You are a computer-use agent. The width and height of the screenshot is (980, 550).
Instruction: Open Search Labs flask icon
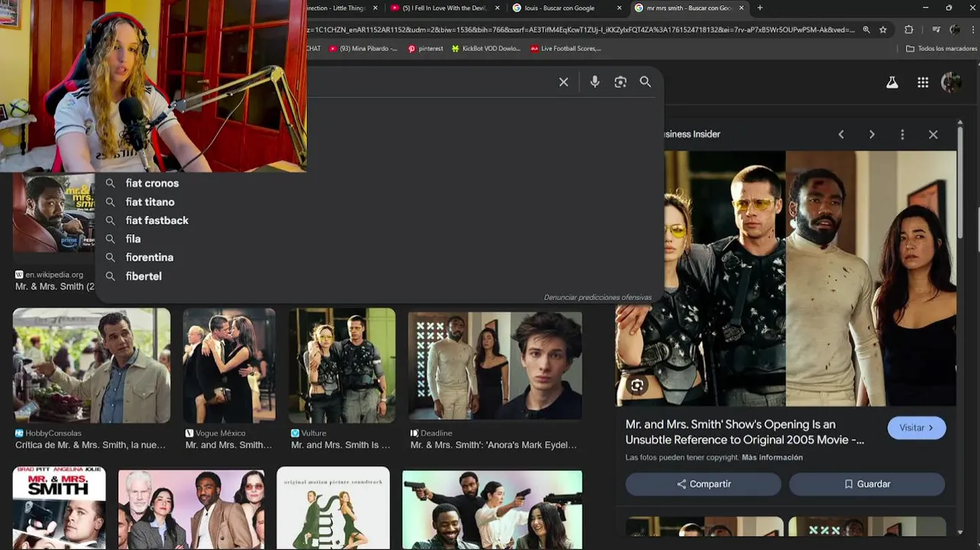[x=891, y=82]
